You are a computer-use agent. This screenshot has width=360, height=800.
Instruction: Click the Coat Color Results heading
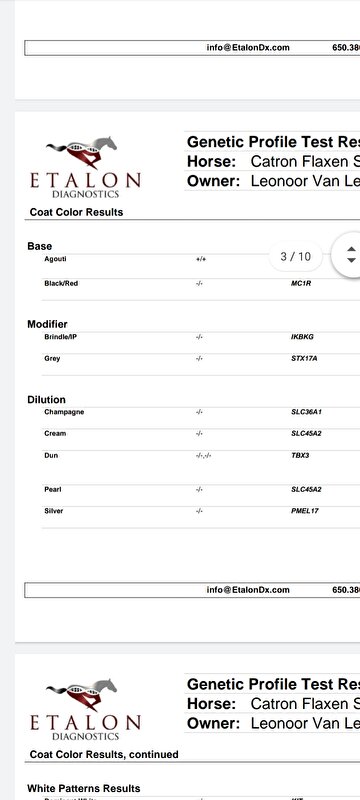pos(76,212)
